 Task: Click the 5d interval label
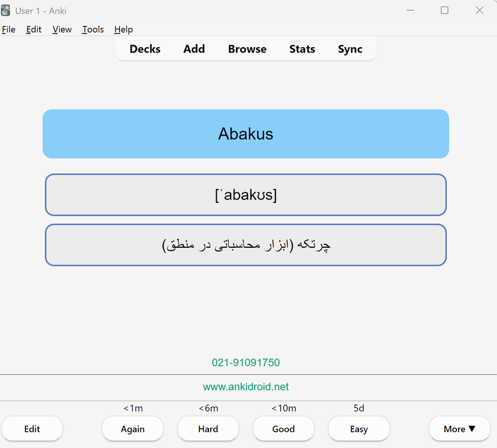coord(359,408)
